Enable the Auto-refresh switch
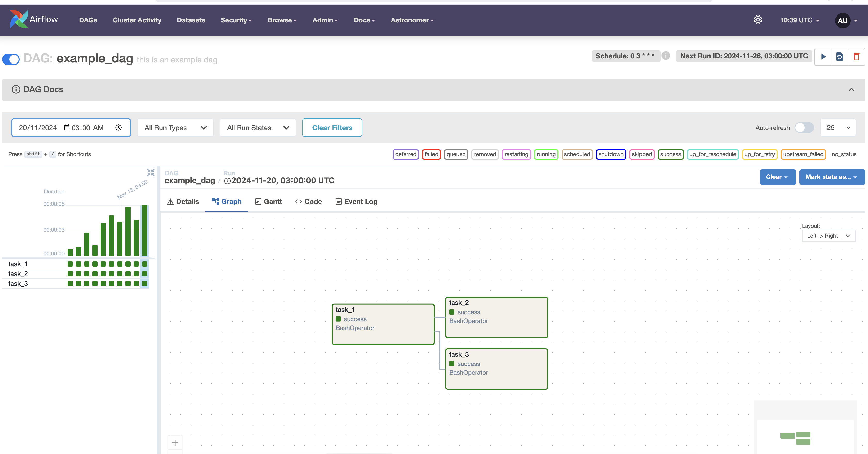The height and width of the screenshot is (454, 868). tap(804, 128)
